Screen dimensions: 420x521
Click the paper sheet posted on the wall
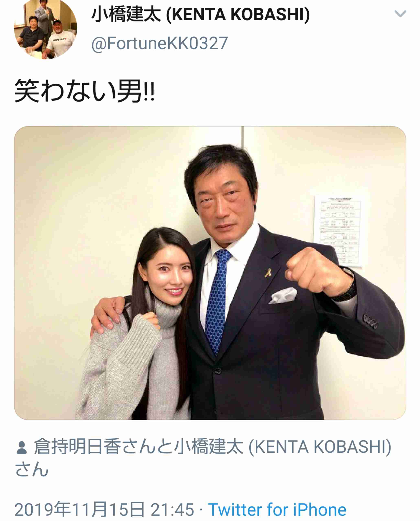point(338,231)
